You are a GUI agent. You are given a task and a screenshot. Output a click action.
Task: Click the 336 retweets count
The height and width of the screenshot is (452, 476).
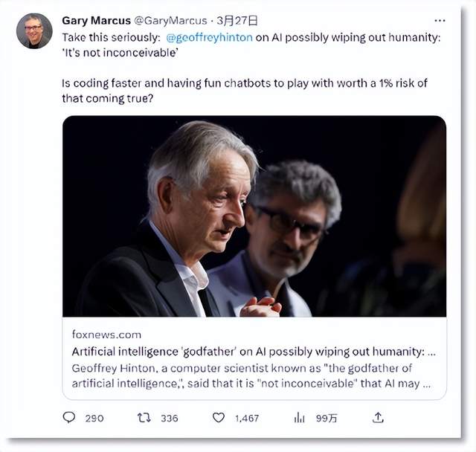[170, 419]
